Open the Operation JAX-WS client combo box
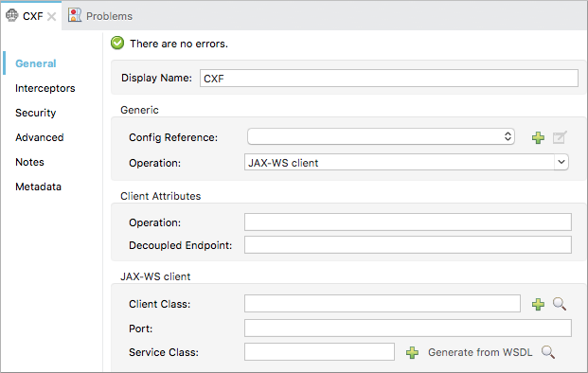Image resolution: width=588 pixels, height=373 pixels. (406, 162)
